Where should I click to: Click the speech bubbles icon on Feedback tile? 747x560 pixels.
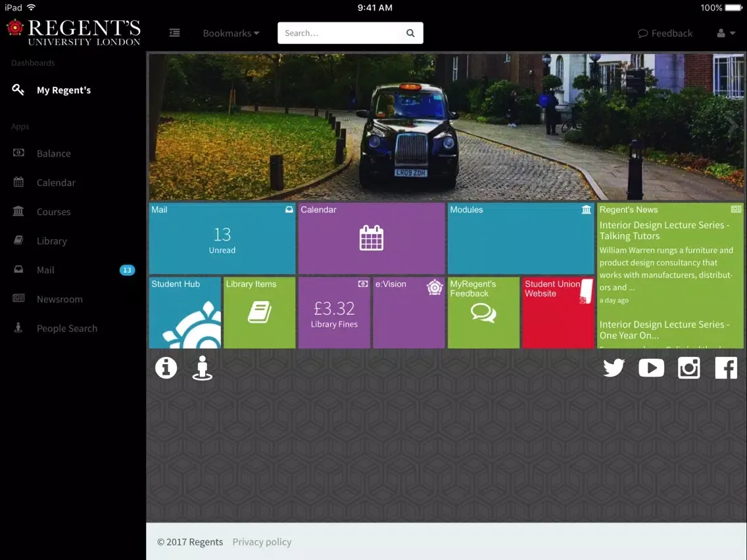(483, 314)
